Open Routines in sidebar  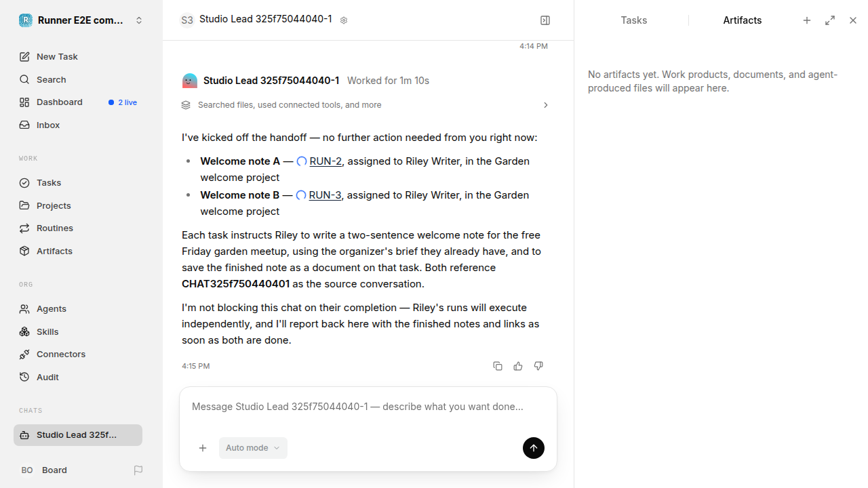coord(78,228)
